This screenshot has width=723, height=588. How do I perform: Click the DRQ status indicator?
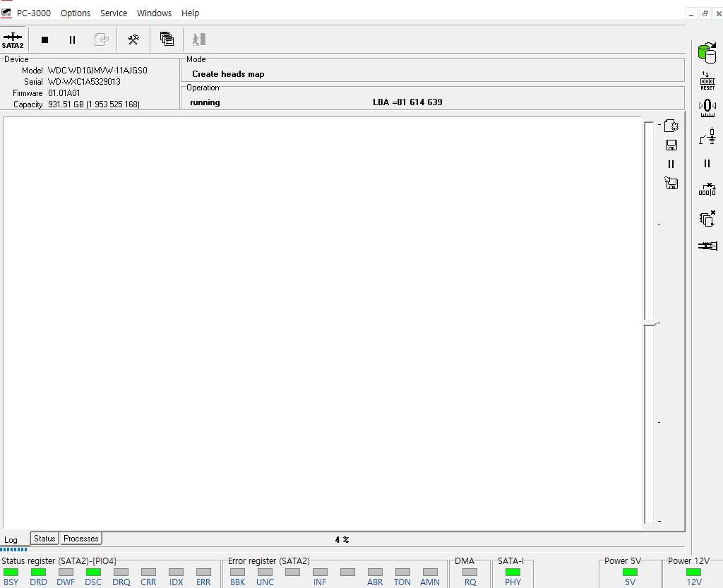(x=121, y=572)
